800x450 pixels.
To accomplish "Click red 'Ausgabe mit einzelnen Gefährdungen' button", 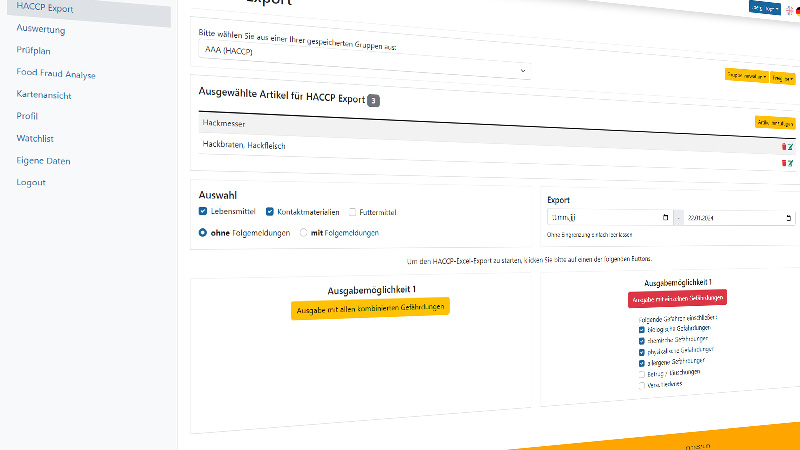I will click(x=677, y=298).
